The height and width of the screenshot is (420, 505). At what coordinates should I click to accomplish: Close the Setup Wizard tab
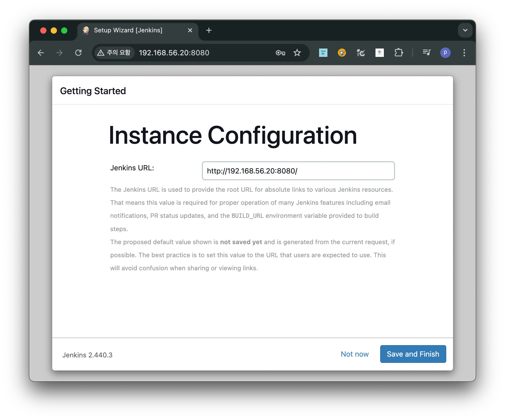[190, 30]
